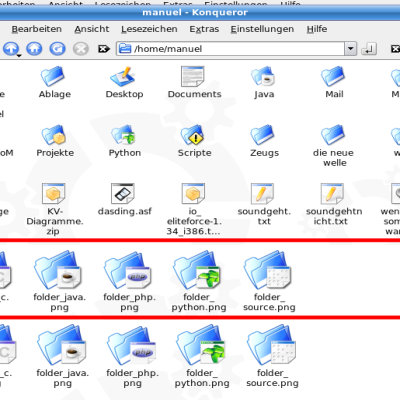Open the Python folder
Image resolution: width=400 pixels, height=400 pixels.
(124, 141)
